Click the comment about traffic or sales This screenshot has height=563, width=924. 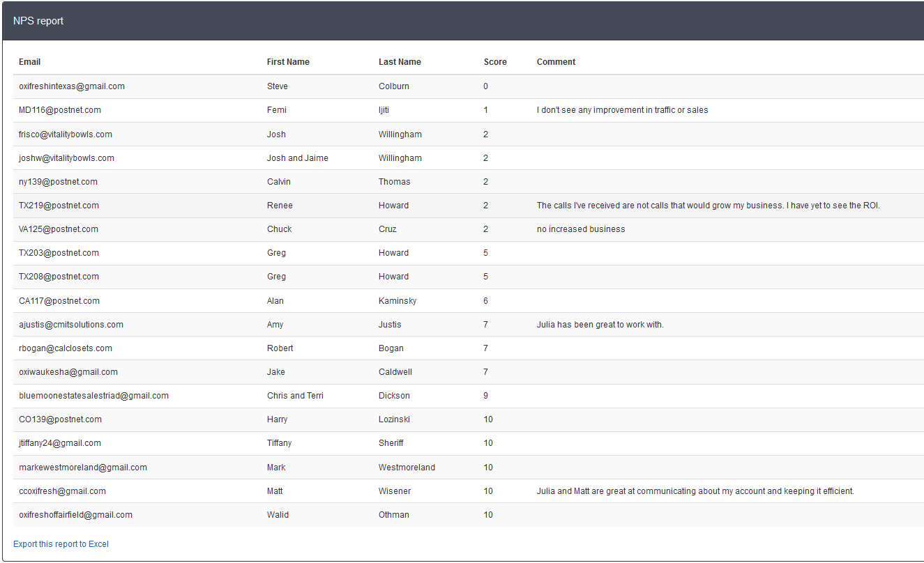[623, 110]
